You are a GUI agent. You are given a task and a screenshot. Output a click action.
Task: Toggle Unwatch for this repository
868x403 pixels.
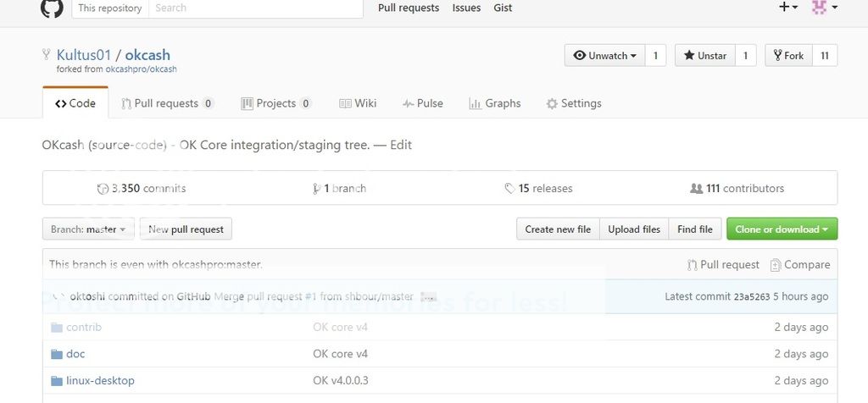pos(604,56)
